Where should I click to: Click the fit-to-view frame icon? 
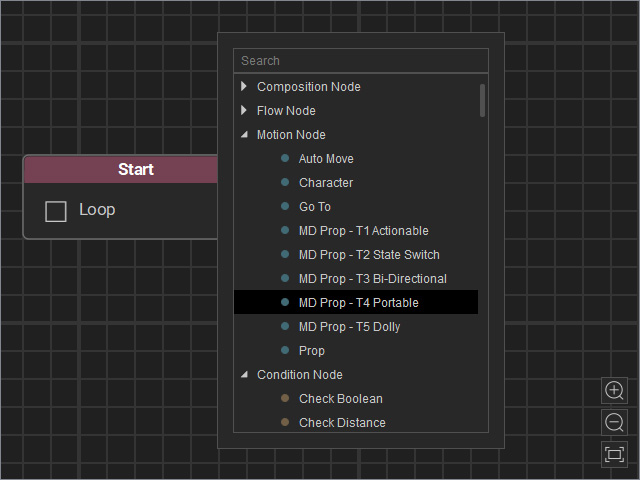tap(614, 454)
